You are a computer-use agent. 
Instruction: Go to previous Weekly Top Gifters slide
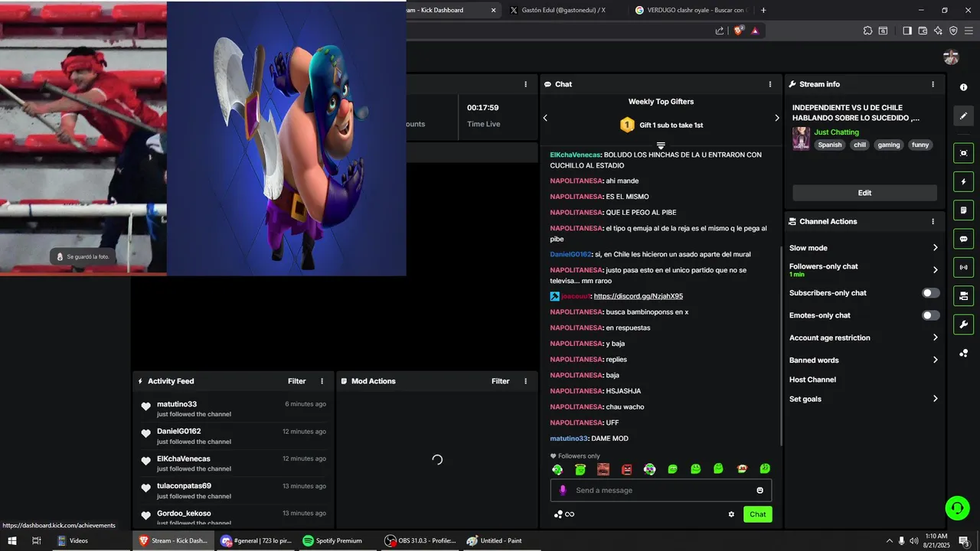coord(545,118)
